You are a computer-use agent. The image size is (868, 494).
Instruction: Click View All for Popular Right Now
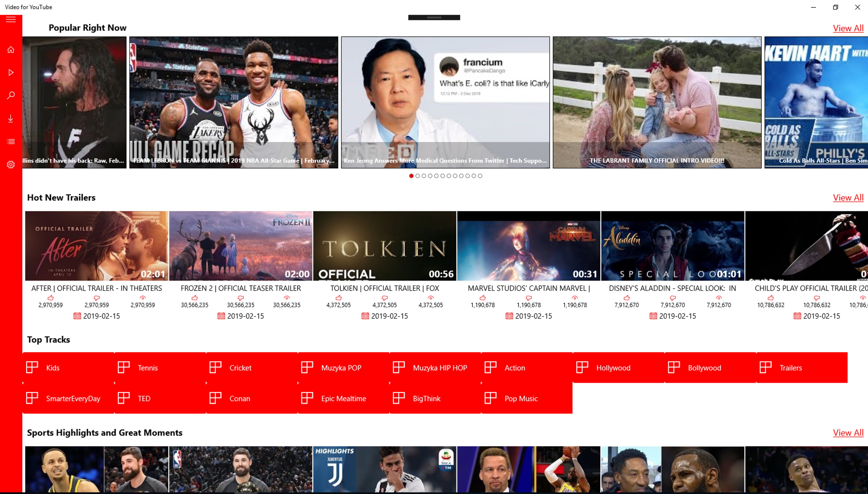848,28
